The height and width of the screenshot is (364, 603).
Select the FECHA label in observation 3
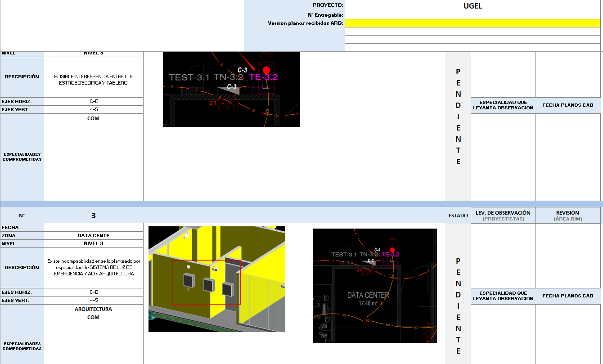click(22, 227)
